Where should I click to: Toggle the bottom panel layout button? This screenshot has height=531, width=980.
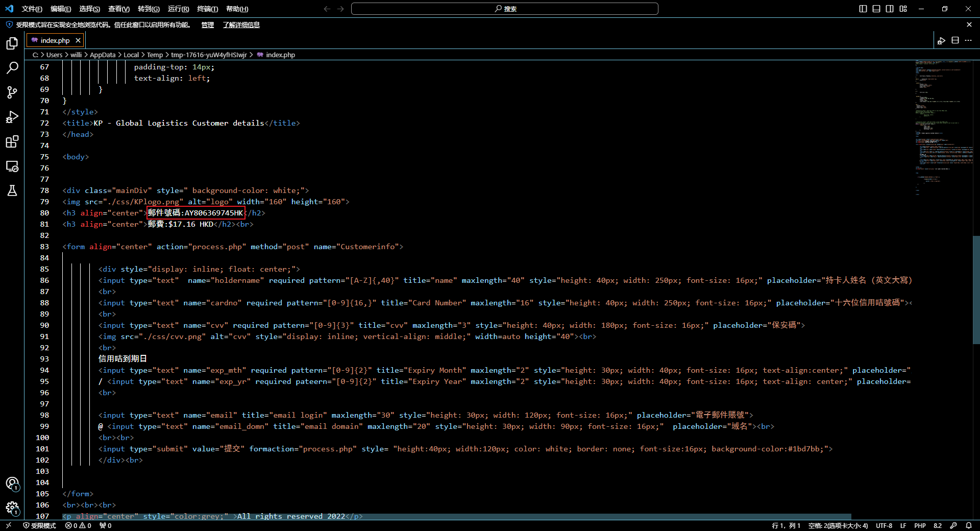pyautogui.click(x=876, y=9)
